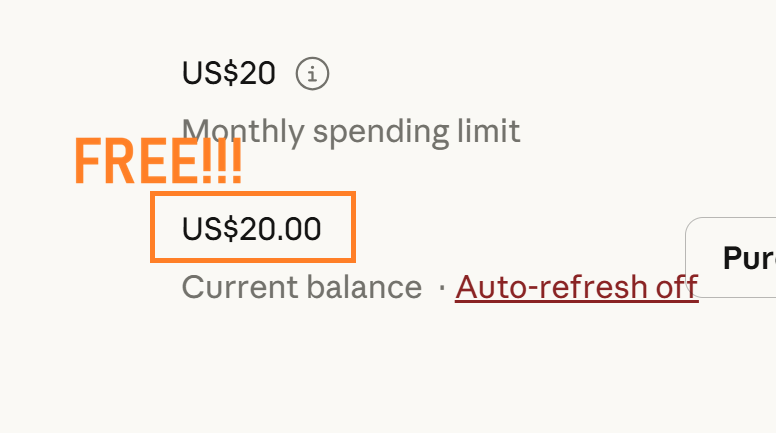This screenshot has height=433, width=776.
Task: Select the US$20.00 current balance amount
Action: [x=251, y=229]
